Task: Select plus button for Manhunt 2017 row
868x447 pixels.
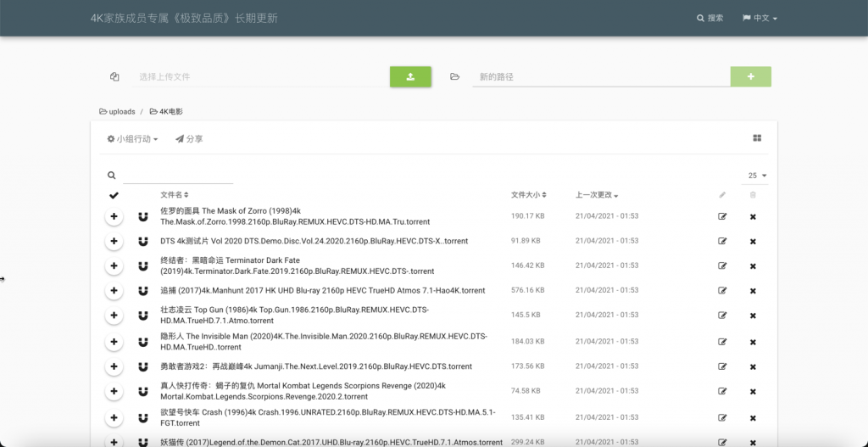Action: pos(114,291)
